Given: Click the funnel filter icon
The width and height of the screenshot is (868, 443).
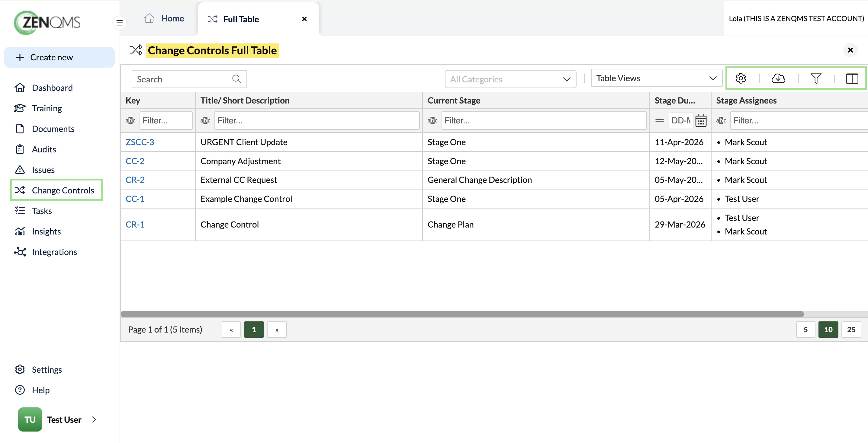Looking at the screenshot, I should [815, 78].
